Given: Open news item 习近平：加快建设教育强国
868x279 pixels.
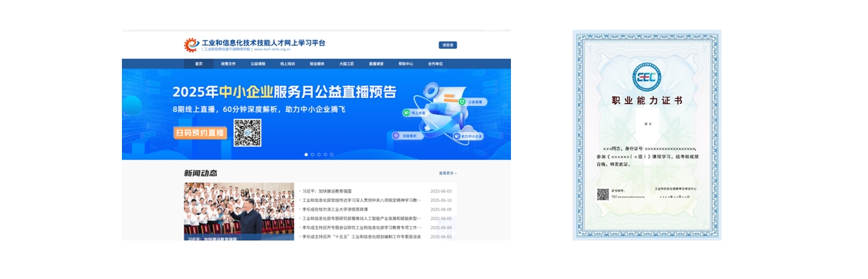Looking at the screenshot, I should [328, 191].
